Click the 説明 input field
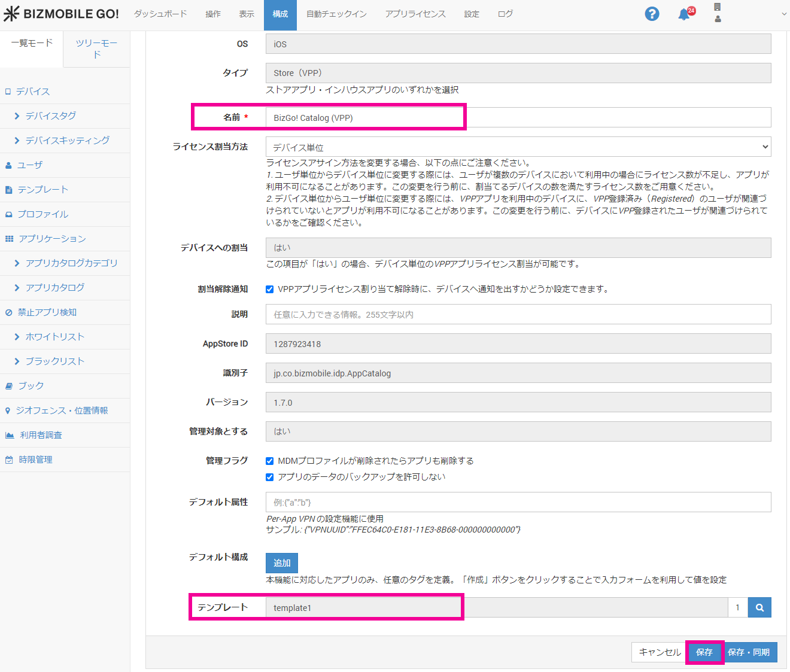The height and width of the screenshot is (672, 790). [x=518, y=314]
